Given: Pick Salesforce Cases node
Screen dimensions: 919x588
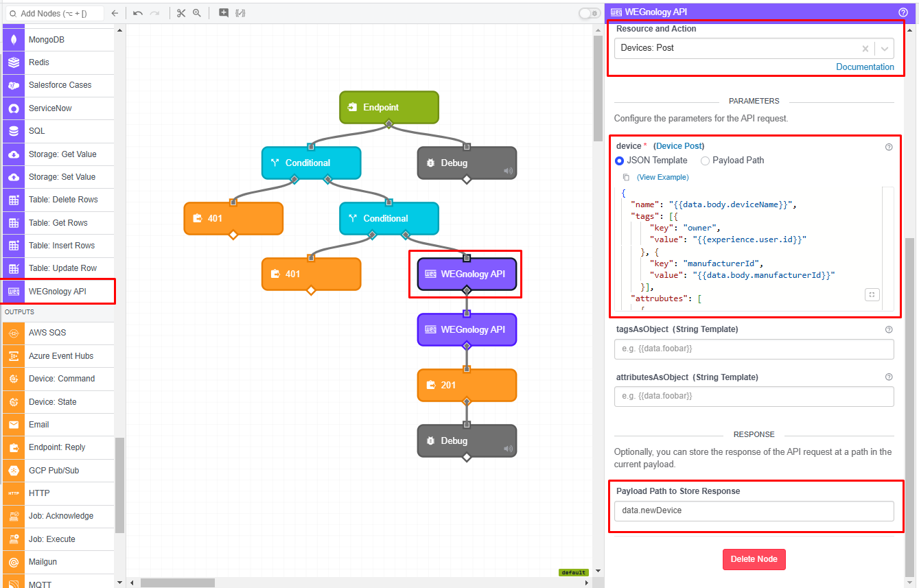Looking at the screenshot, I should 58,85.
